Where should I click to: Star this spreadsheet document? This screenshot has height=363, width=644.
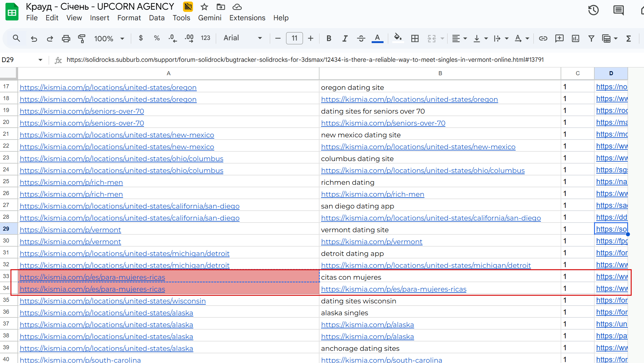tap(204, 7)
